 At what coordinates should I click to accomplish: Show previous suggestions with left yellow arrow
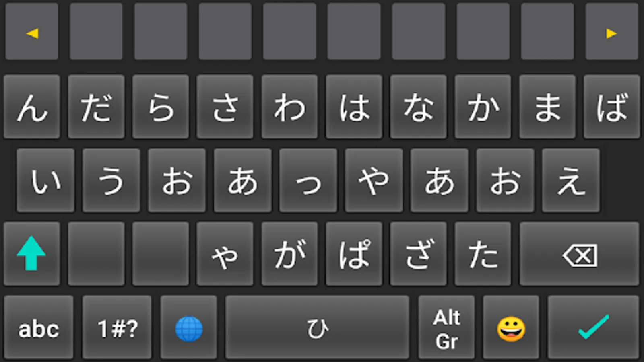coord(32,32)
